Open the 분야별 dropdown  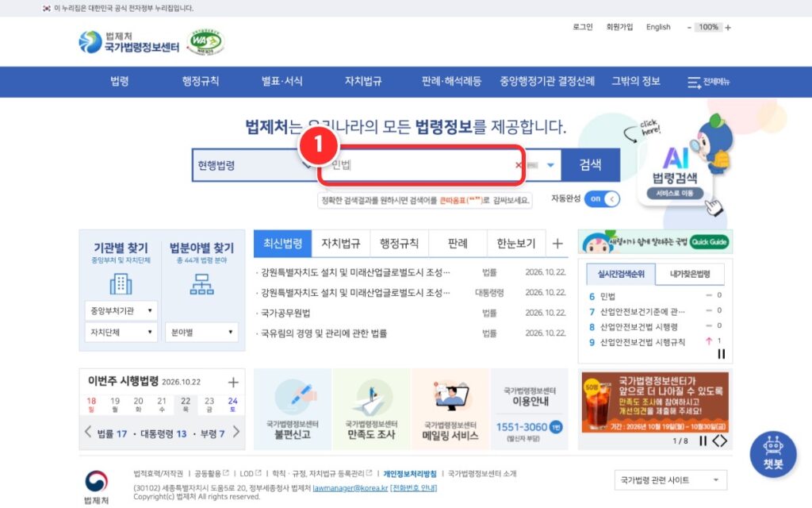point(202,332)
